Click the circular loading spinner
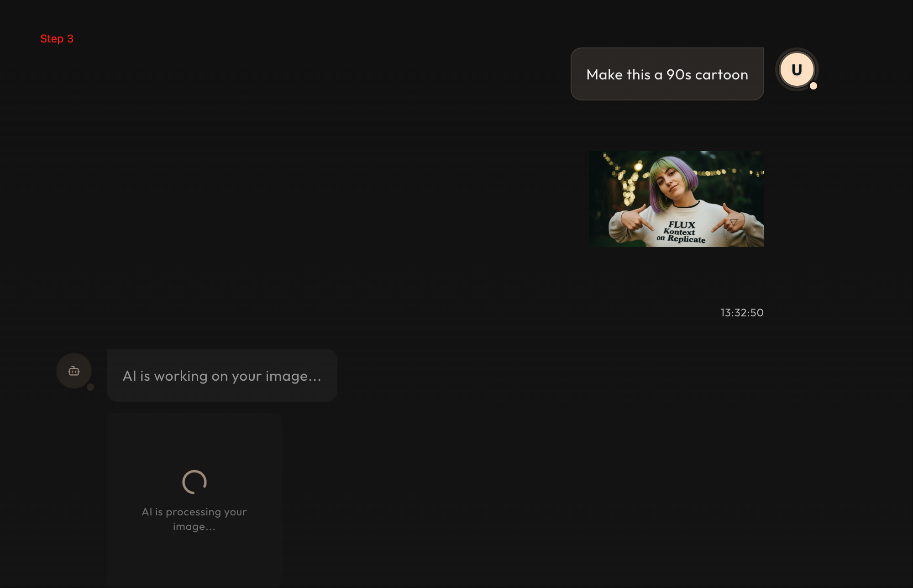 click(194, 482)
